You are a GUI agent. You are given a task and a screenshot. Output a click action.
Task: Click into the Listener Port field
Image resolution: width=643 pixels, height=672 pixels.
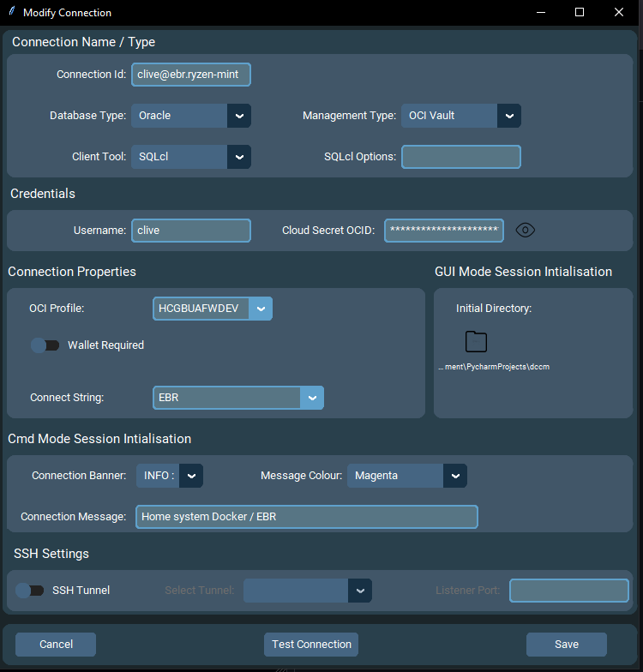pyautogui.click(x=569, y=590)
